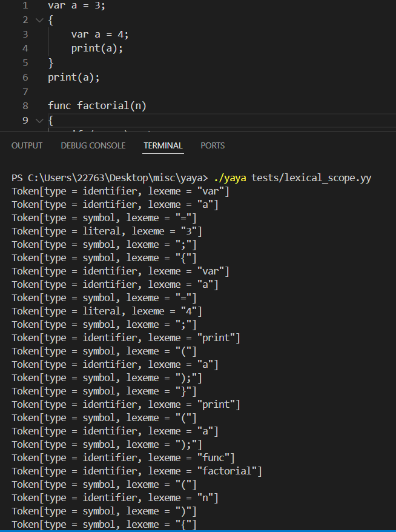The height and width of the screenshot is (532, 396).
Task: Fold the factorial function body at line 9
Action: 39,121
